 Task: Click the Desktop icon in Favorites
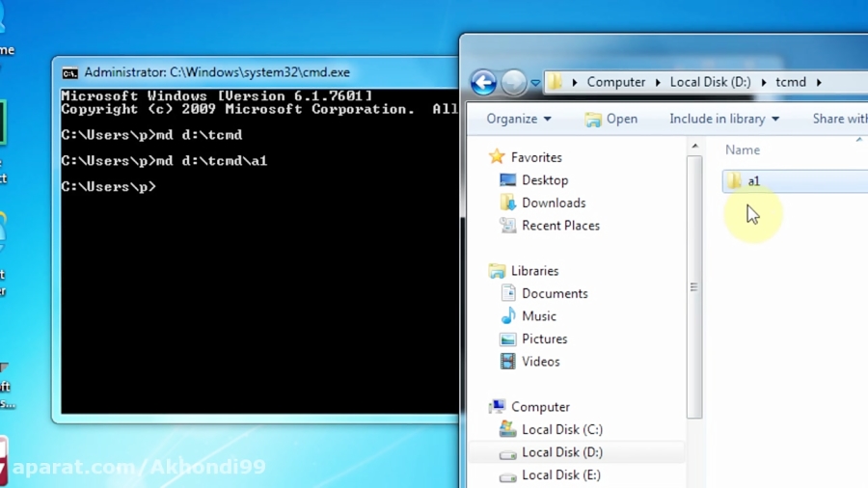tap(507, 179)
